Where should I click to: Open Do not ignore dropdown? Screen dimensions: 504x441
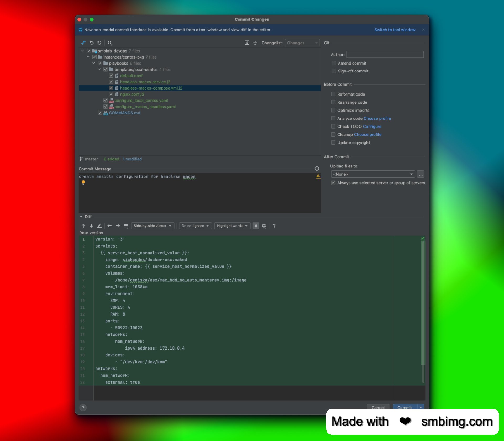point(195,226)
